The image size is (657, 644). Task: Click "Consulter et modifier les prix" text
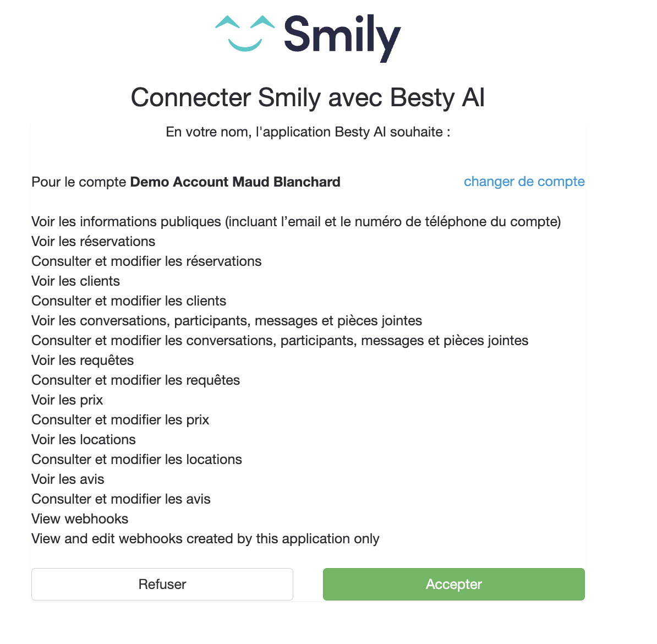(120, 419)
